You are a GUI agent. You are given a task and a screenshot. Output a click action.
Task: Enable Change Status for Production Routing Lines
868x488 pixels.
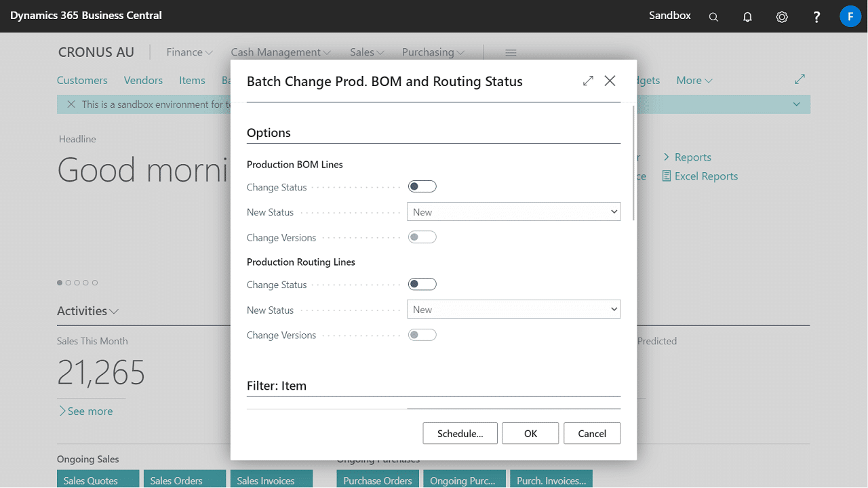coord(422,285)
